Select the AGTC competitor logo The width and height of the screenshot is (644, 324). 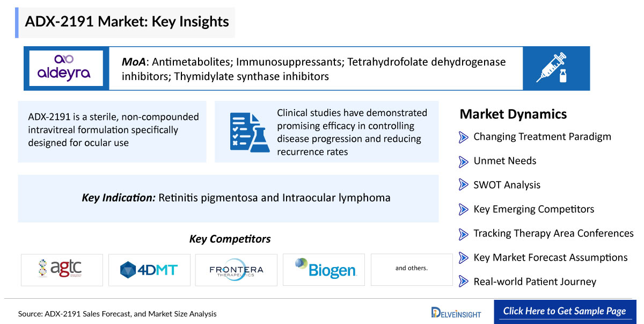(x=62, y=270)
